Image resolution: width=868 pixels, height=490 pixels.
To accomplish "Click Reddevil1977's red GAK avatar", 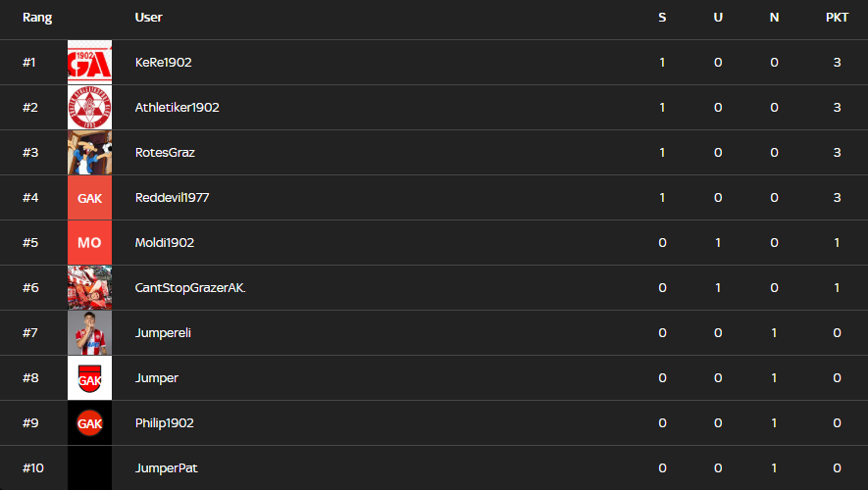I will pos(89,198).
